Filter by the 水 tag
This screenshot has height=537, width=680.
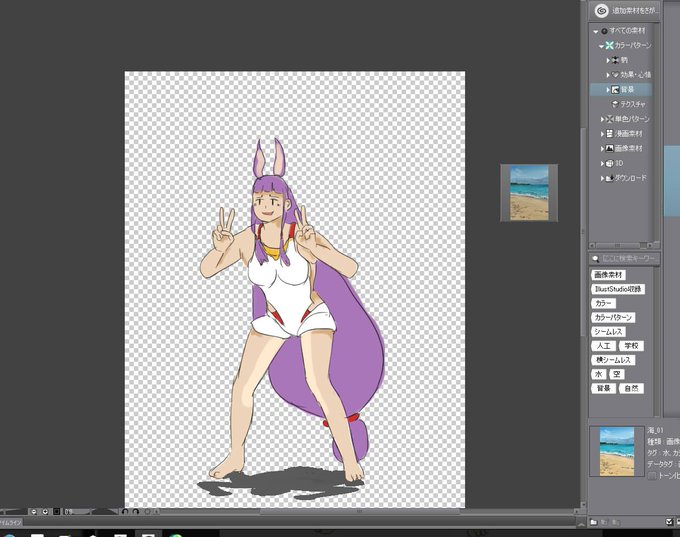point(599,374)
